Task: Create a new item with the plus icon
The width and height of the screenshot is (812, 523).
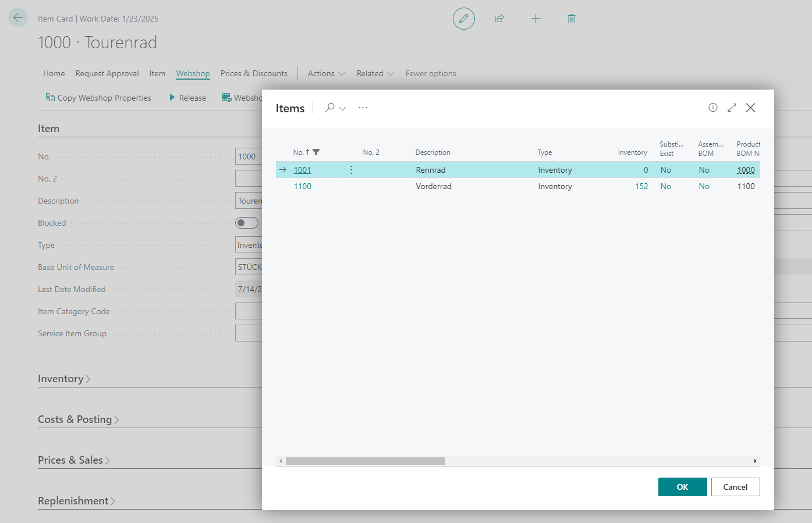Action: point(536,19)
